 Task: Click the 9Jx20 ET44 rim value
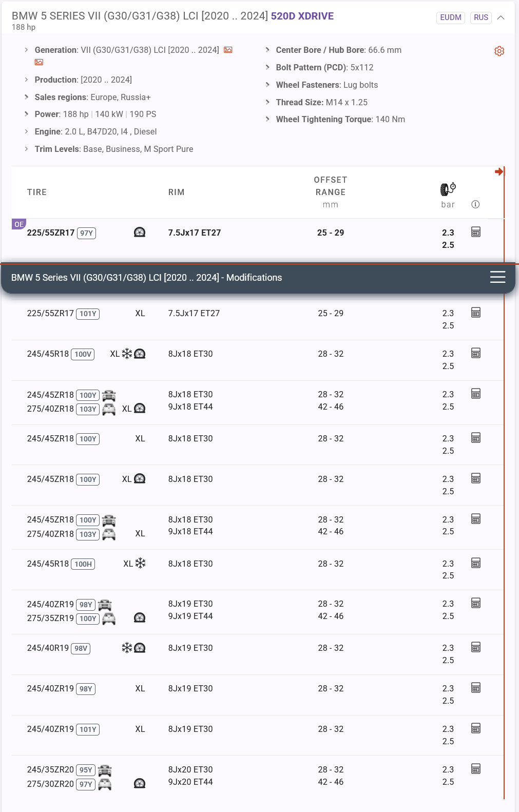click(x=190, y=782)
